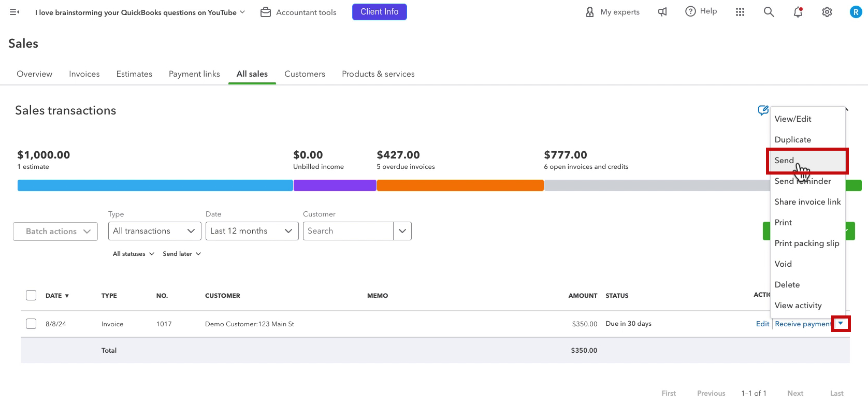868x404 pixels.
Task: Click the Edit link for invoice 1017
Action: (x=762, y=324)
